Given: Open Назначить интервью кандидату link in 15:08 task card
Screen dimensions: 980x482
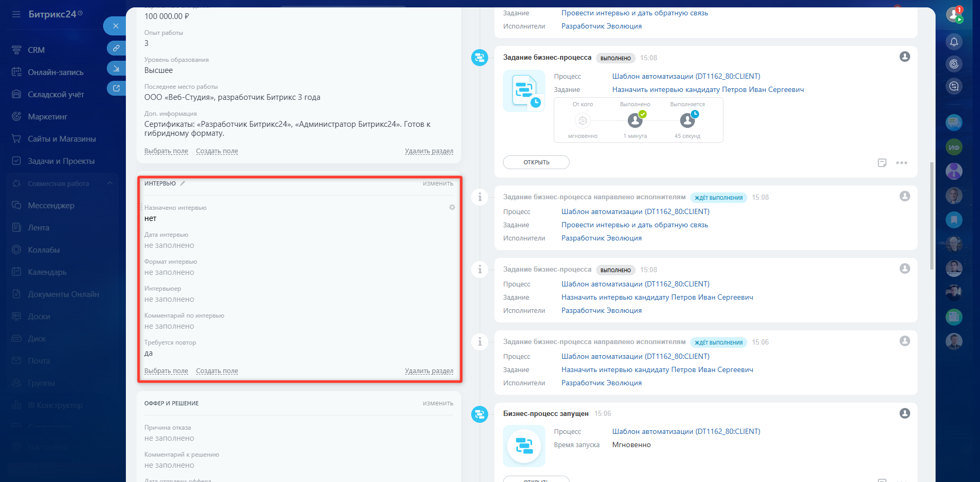Looking at the screenshot, I should 708,90.
